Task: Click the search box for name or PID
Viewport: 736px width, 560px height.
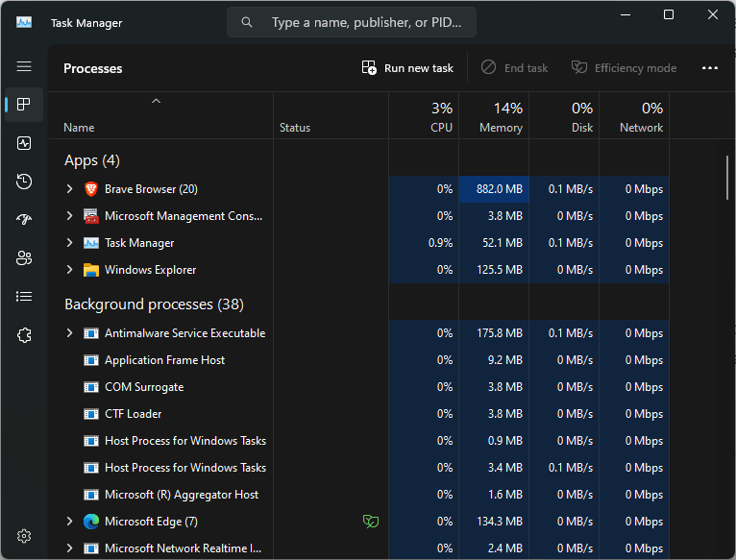Action: [x=352, y=22]
